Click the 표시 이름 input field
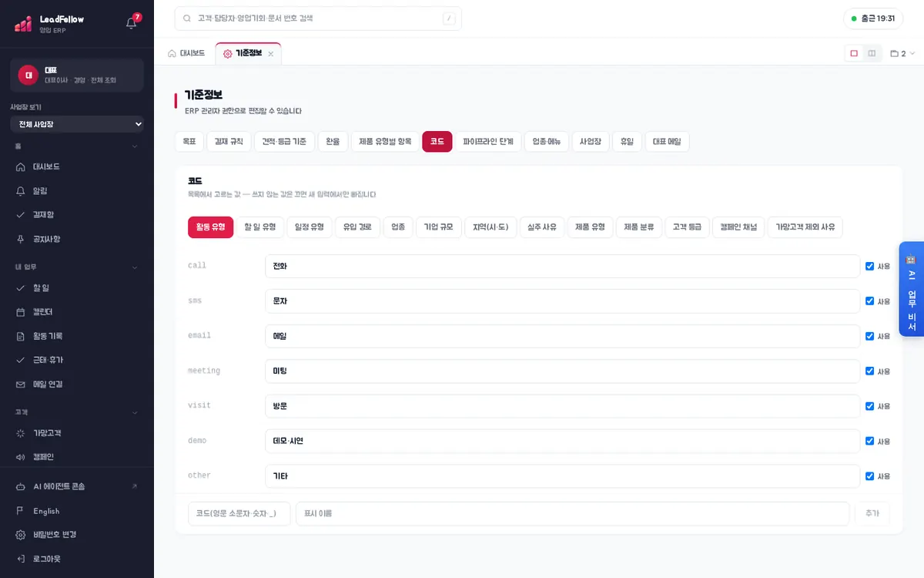The height and width of the screenshot is (578, 924). click(572, 514)
